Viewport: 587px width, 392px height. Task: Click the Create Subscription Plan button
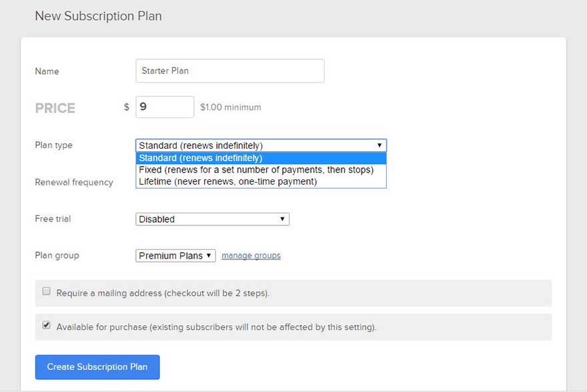(97, 367)
